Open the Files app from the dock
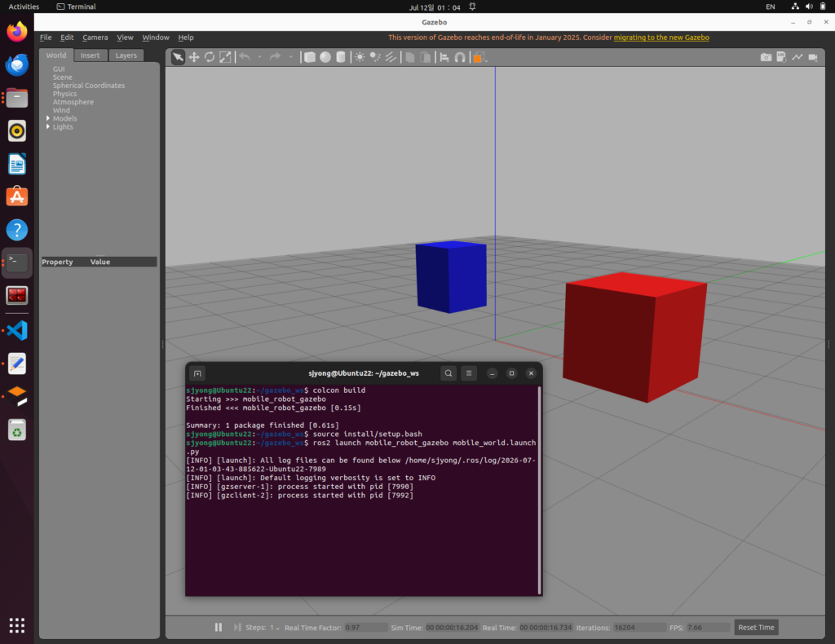 click(17, 98)
